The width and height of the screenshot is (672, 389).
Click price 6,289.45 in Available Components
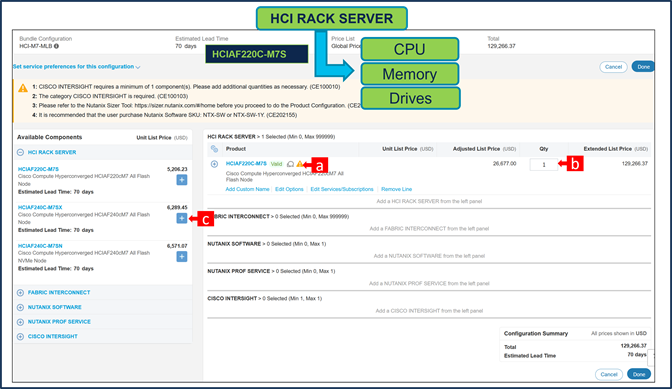pyautogui.click(x=177, y=207)
